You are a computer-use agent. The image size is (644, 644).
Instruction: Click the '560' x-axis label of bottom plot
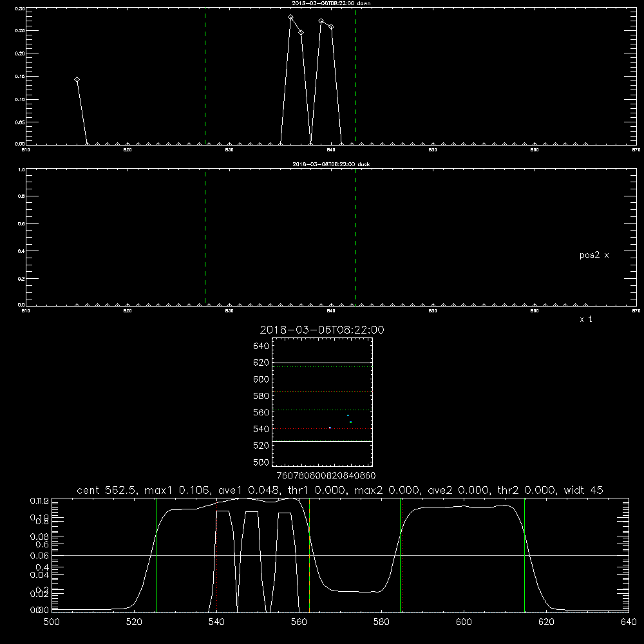(299, 622)
